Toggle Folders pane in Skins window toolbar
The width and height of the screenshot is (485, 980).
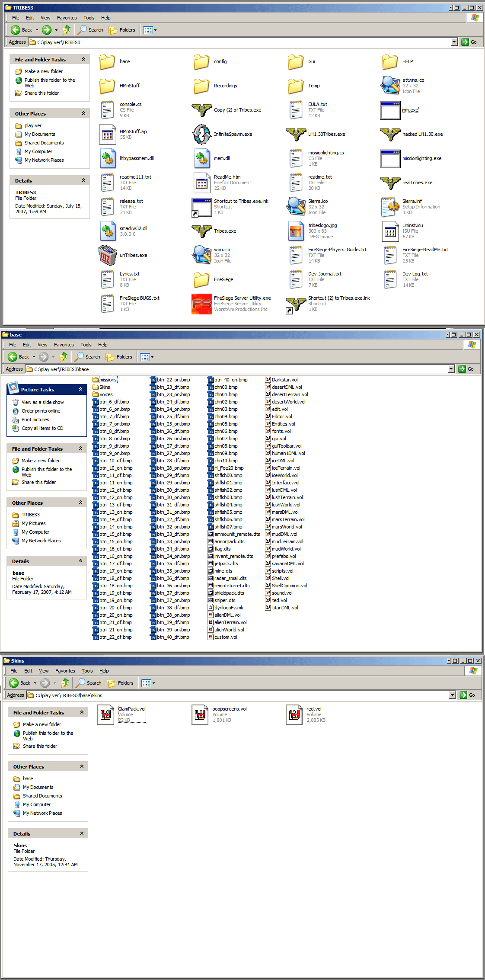click(x=121, y=683)
